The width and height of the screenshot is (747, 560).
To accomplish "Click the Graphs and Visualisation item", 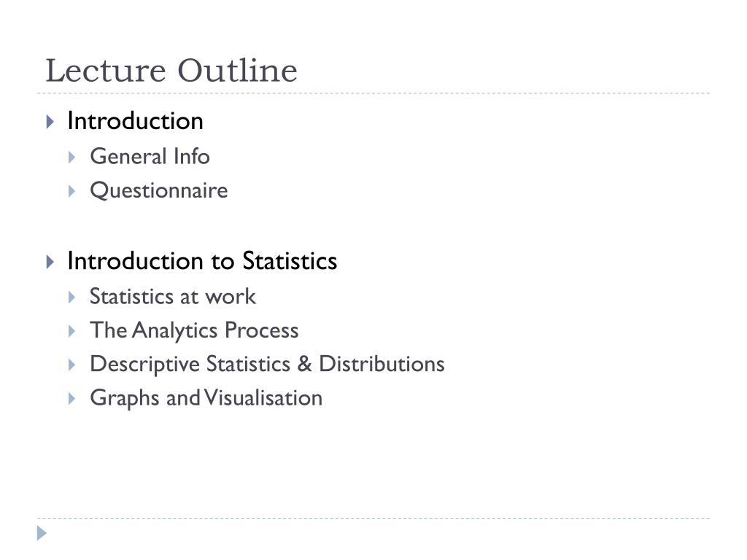I will [206, 399].
